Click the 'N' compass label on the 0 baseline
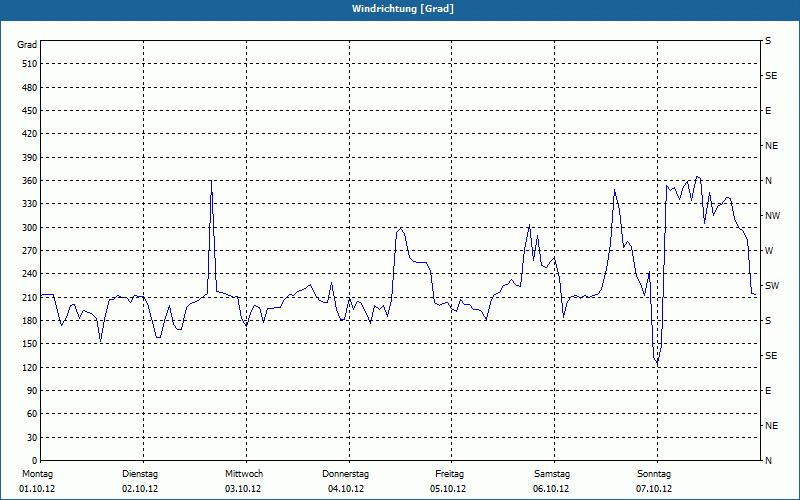Screen dimensions: 800x500 (768, 461)
